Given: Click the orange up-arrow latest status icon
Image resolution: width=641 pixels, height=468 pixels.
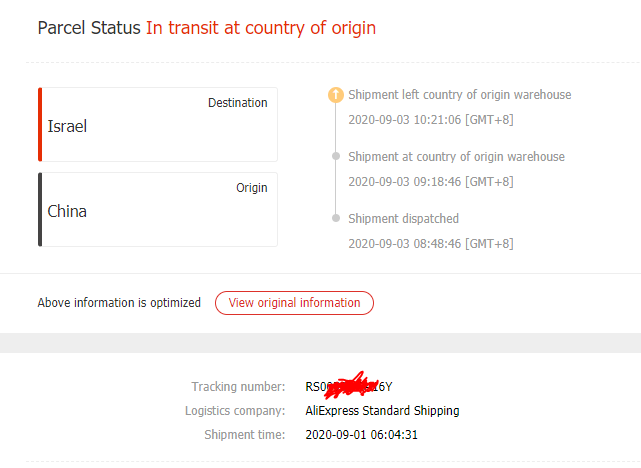Looking at the screenshot, I should (x=336, y=94).
